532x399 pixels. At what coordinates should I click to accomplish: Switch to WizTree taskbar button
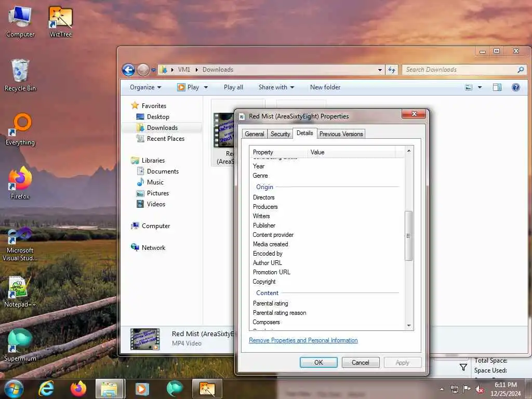207,389
